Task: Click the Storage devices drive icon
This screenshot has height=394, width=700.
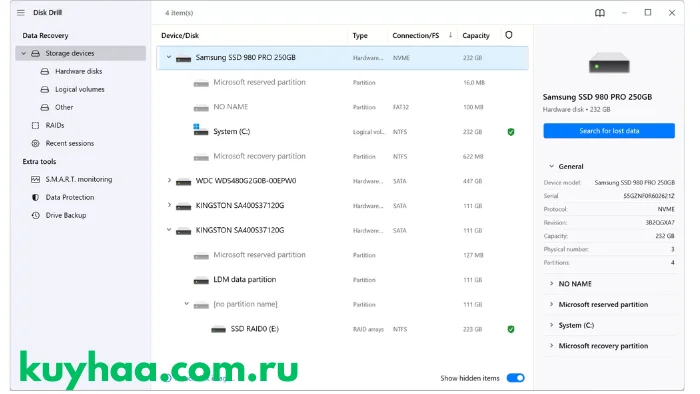Action: 35,54
